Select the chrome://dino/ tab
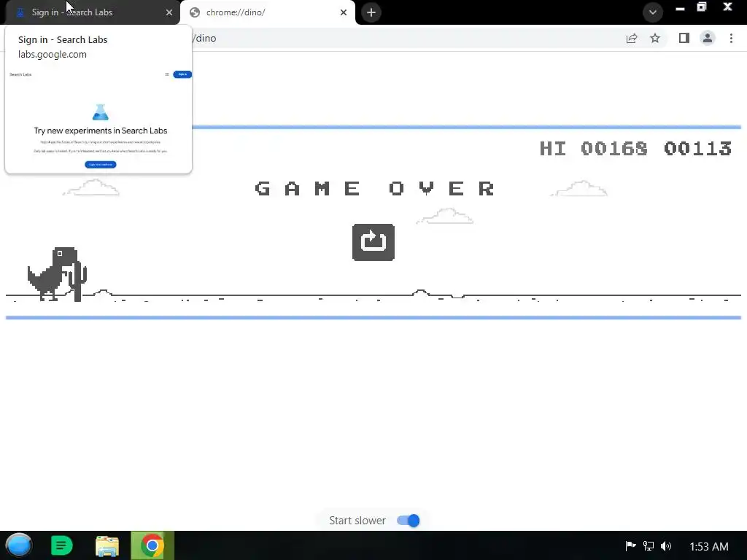 [x=267, y=12]
